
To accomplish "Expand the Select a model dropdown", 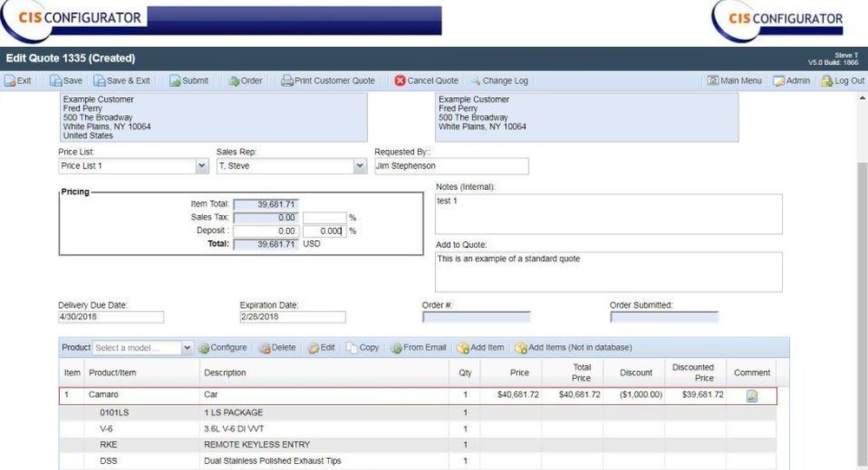I will click(187, 348).
